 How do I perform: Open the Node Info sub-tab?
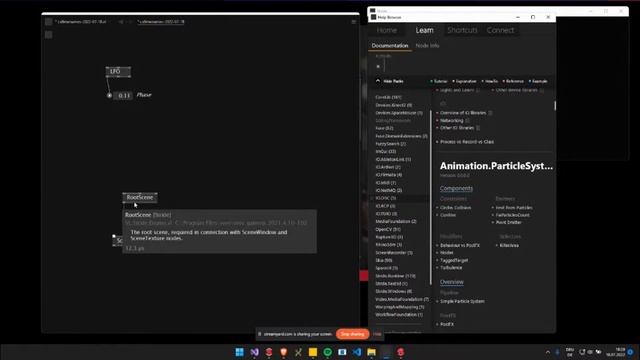(x=427, y=46)
